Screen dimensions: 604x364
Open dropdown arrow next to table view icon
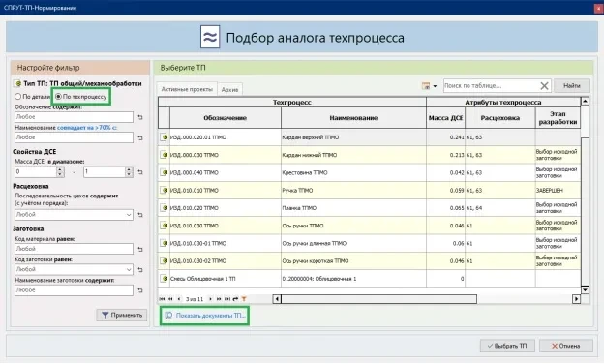[435, 86]
